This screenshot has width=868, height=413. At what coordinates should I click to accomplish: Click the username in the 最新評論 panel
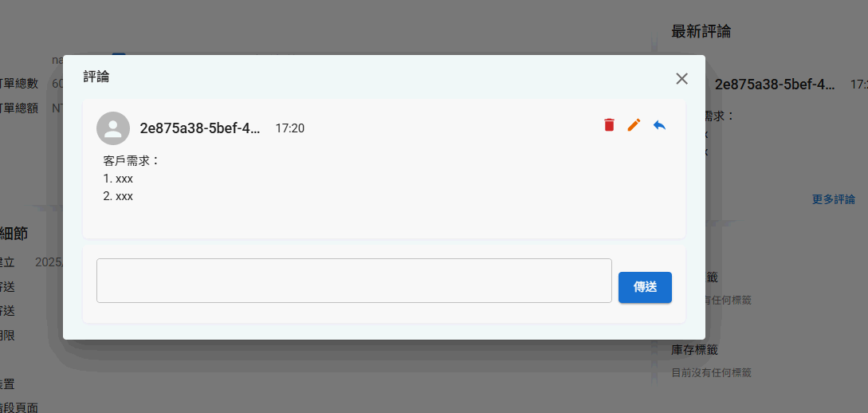tap(775, 85)
